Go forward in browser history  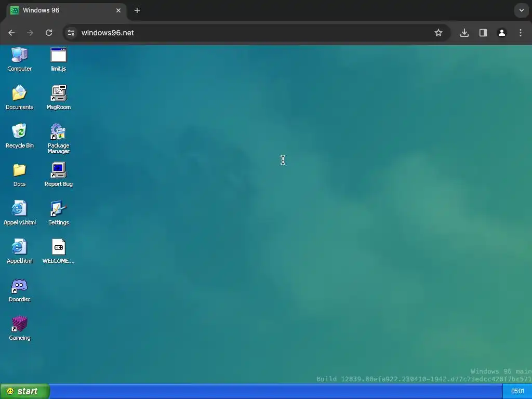30,33
